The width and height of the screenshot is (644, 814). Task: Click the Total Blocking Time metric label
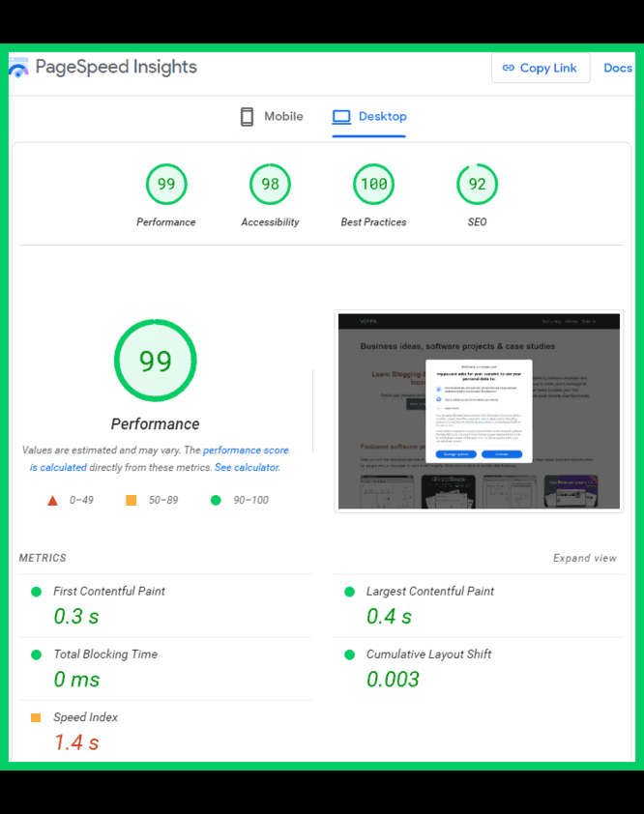click(105, 654)
